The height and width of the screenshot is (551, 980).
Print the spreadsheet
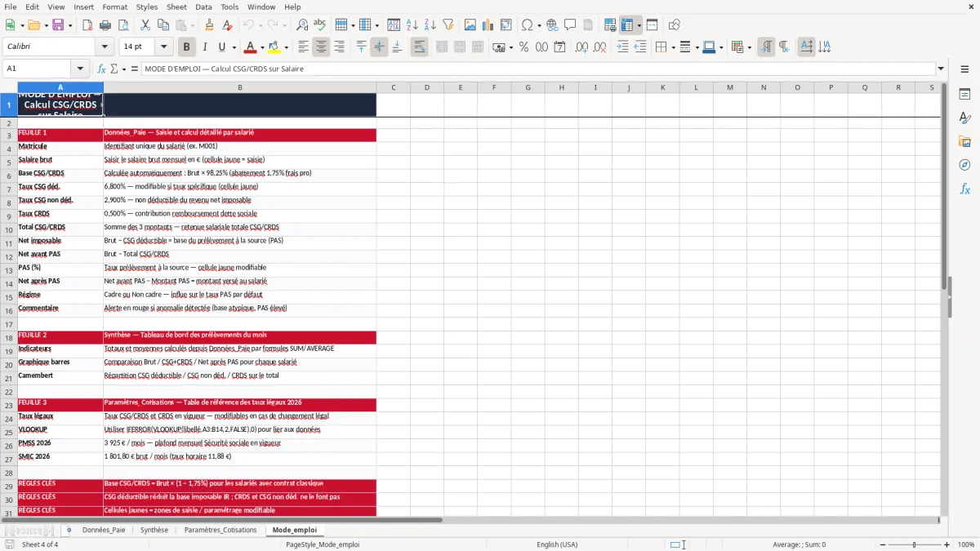106,25
